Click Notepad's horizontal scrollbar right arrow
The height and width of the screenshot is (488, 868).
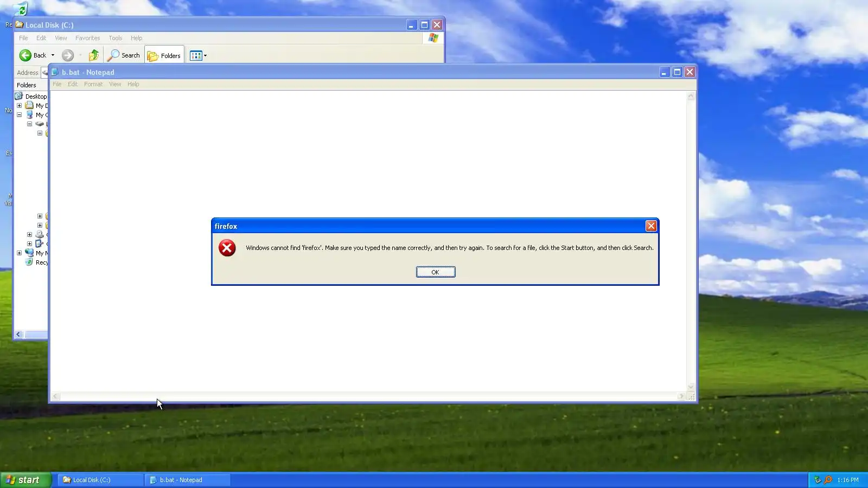point(681,396)
